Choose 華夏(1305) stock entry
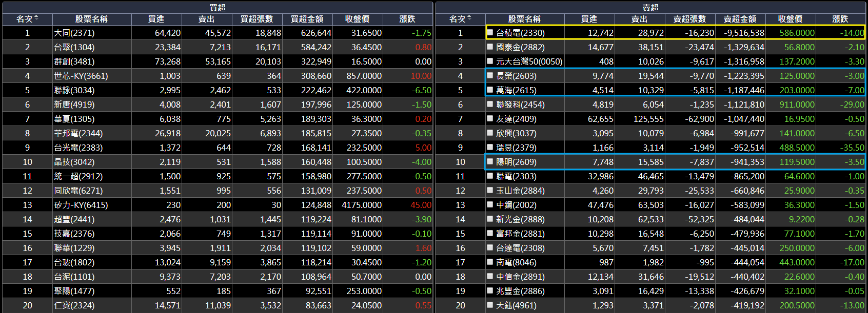The image size is (868, 313). 74,119
